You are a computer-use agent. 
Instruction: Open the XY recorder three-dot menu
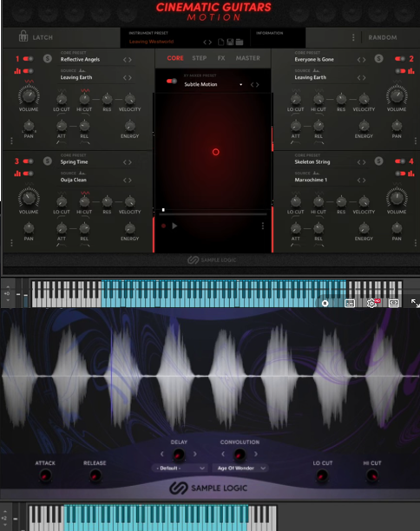point(262,226)
